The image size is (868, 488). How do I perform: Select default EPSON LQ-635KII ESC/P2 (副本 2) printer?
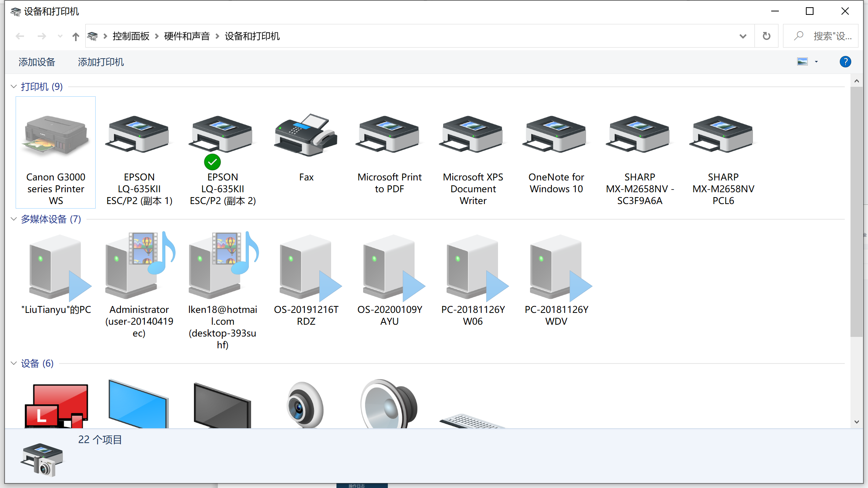point(223,152)
